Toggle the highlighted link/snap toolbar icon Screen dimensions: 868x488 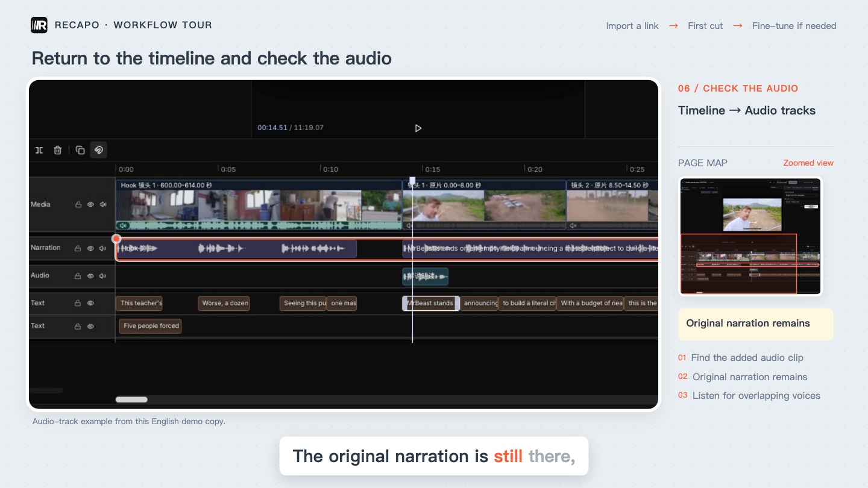pyautogui.click(x=98, y=150)
